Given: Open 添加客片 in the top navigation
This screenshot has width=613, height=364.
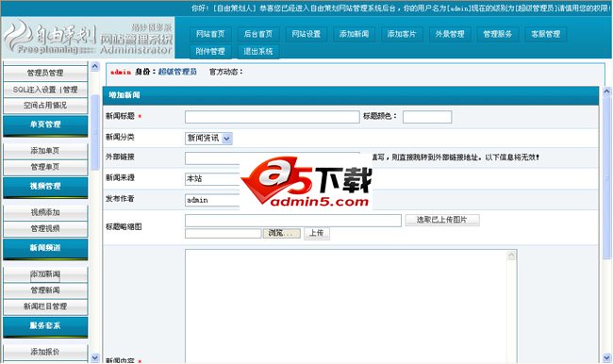Looking at the screenshot, I should [402, 34].
